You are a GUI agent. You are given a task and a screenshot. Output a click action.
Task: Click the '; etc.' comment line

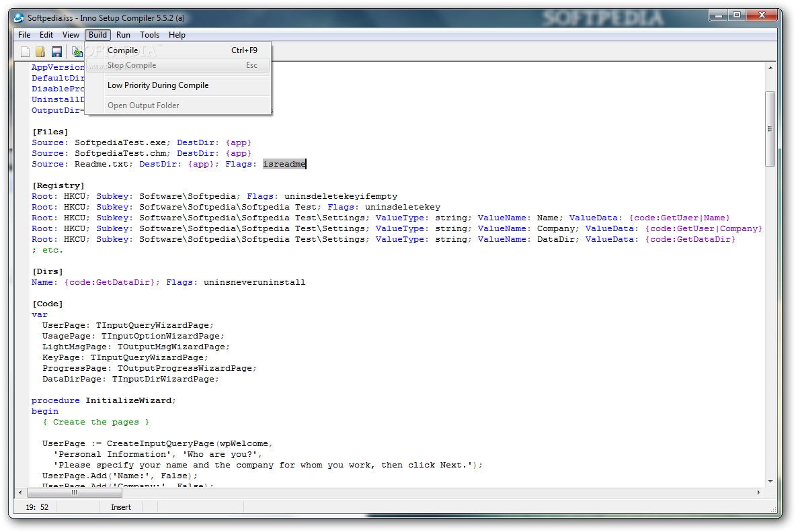pyautogui.click(x=47, y=250)
